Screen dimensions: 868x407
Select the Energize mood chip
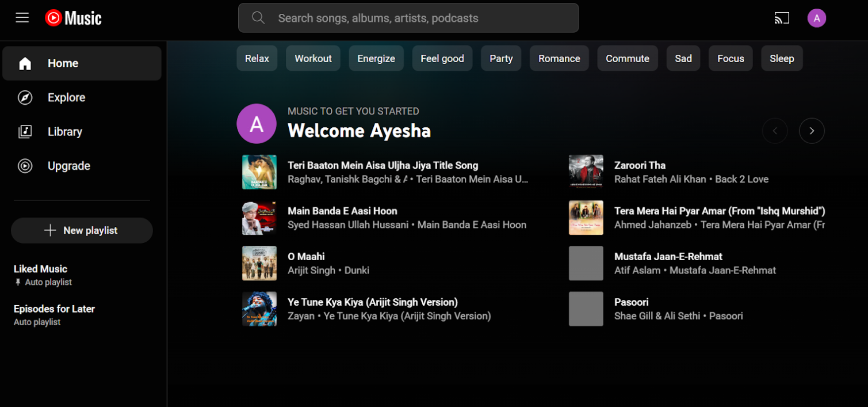[376, 59]
